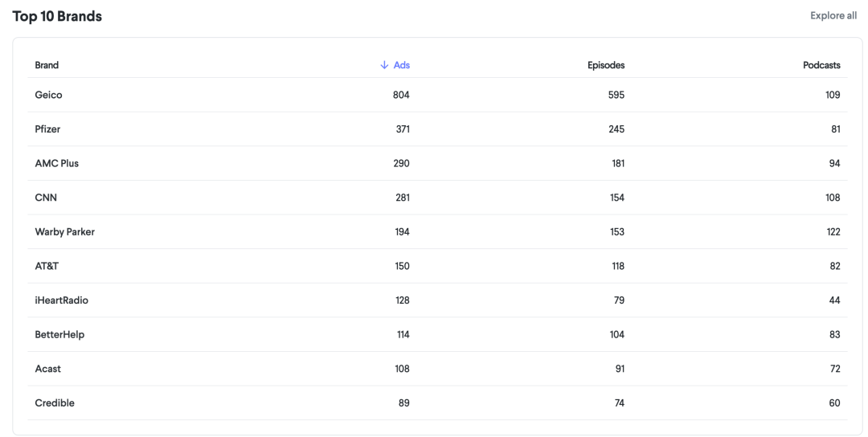Viewport: 868px width, 437px height.
Task: Select the AT&T brand row
Action: click(x=437, y=266)
